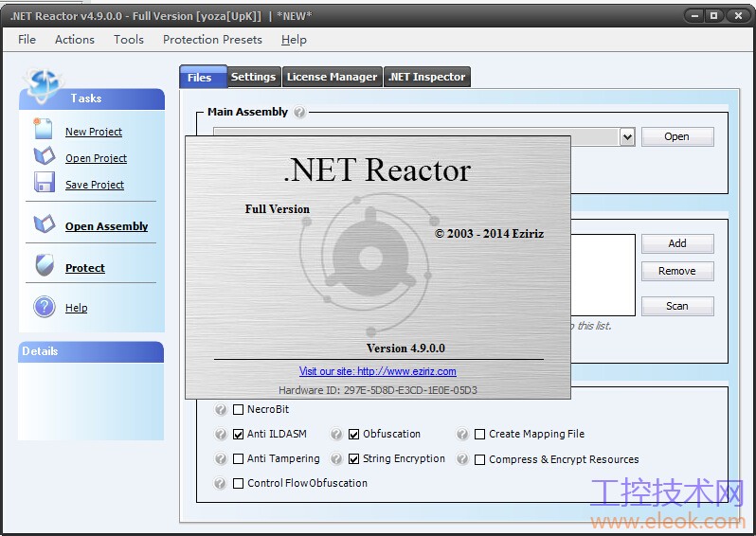Click the New Project document icon
This screenshot has height=536, width=756.
tap(43, 129)
